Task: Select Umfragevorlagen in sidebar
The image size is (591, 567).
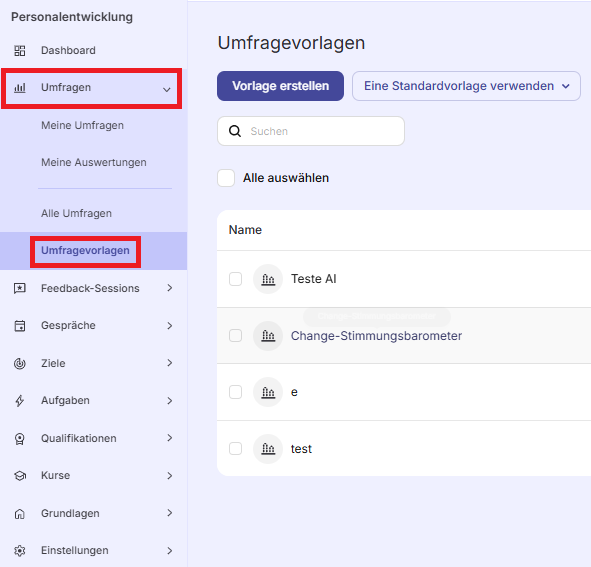Action: tap(85, 251)
